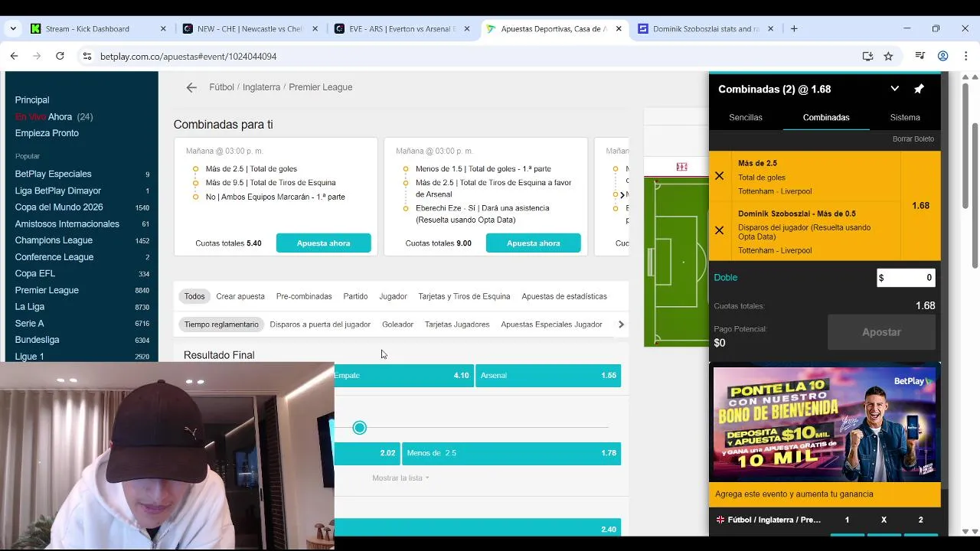The height and width of the screenshot is (551, 980).
Task: Open the browser profile icon
Action: (943, 56)
